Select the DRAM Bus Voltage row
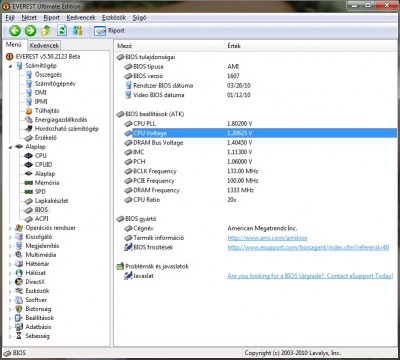 [260, 143]
